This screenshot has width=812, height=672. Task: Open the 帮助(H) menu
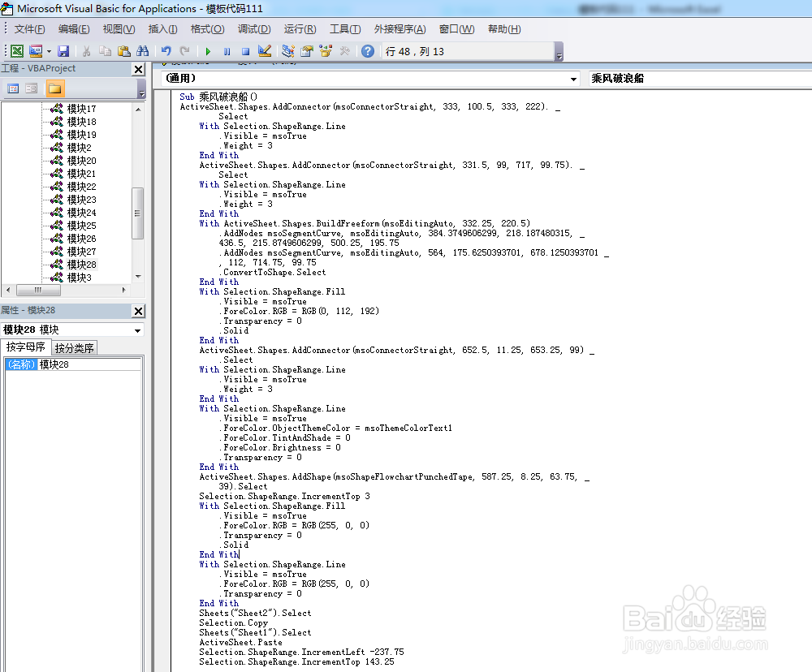pos(504,29)
